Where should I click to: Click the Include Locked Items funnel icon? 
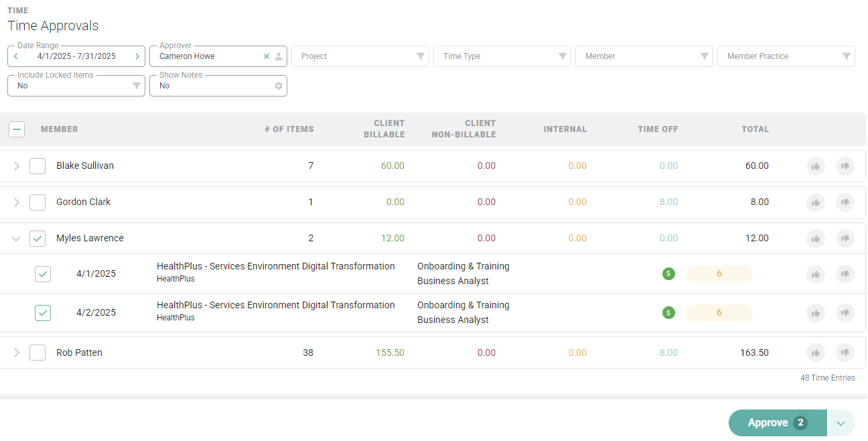tap(137, 86)
